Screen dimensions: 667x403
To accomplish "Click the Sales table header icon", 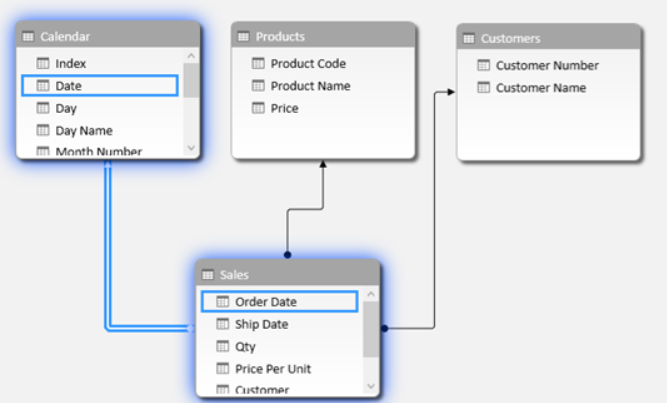I will pyautogui.click(x=208, y=275).
